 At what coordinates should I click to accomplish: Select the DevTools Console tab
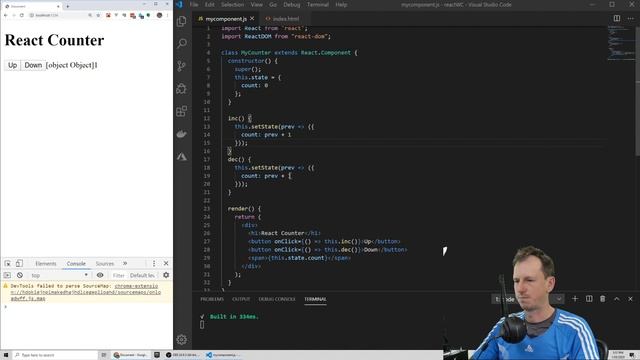pyautogui.click(x=76, y=263)
